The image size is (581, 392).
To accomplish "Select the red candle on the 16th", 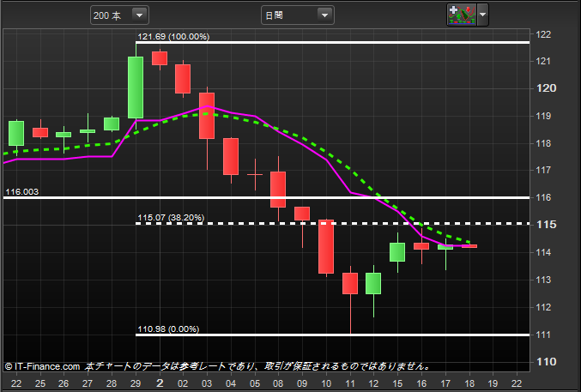I will (421, 246).
